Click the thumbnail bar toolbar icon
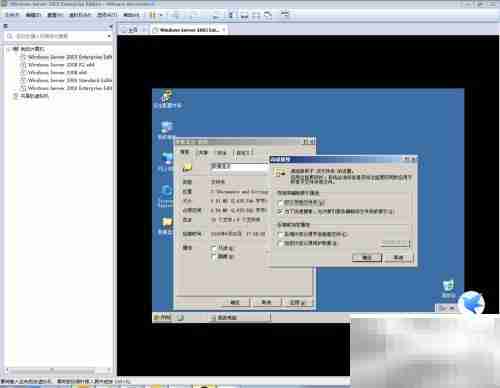500x388 pixels. (244, 15)
